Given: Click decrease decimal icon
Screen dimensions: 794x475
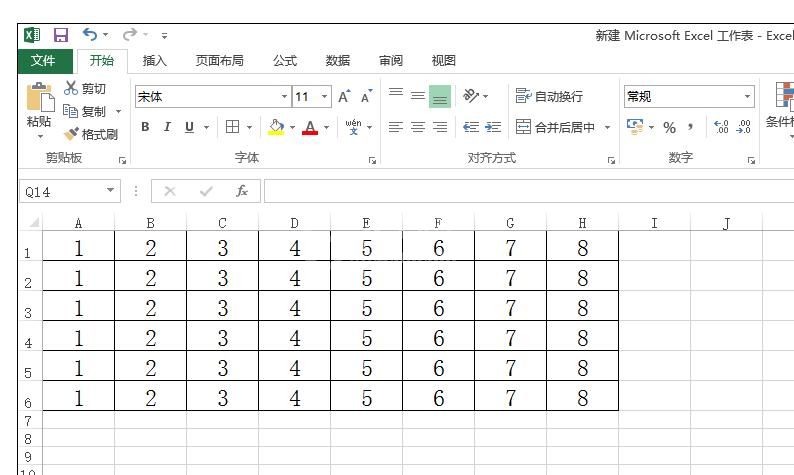Looking at the screenshot, I should point(743,127).
